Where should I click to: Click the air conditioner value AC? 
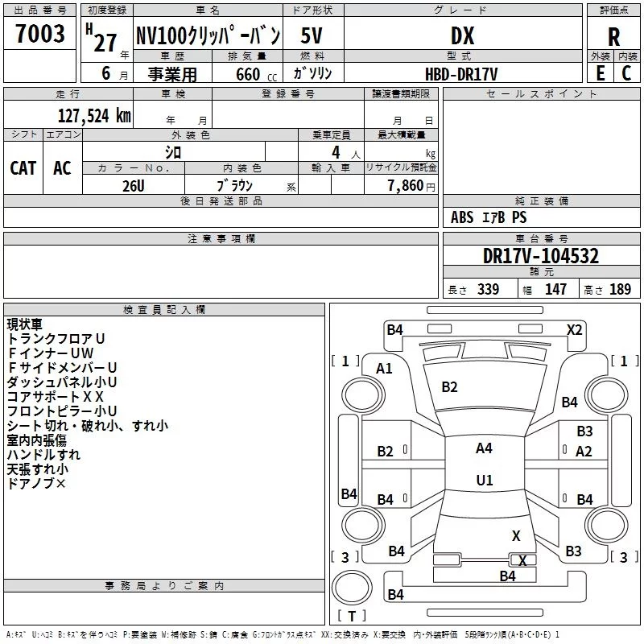(x=62, y=168)
